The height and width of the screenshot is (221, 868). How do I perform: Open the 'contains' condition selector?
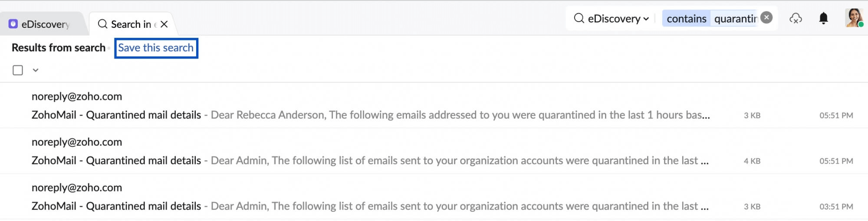(x=686, y=19)
